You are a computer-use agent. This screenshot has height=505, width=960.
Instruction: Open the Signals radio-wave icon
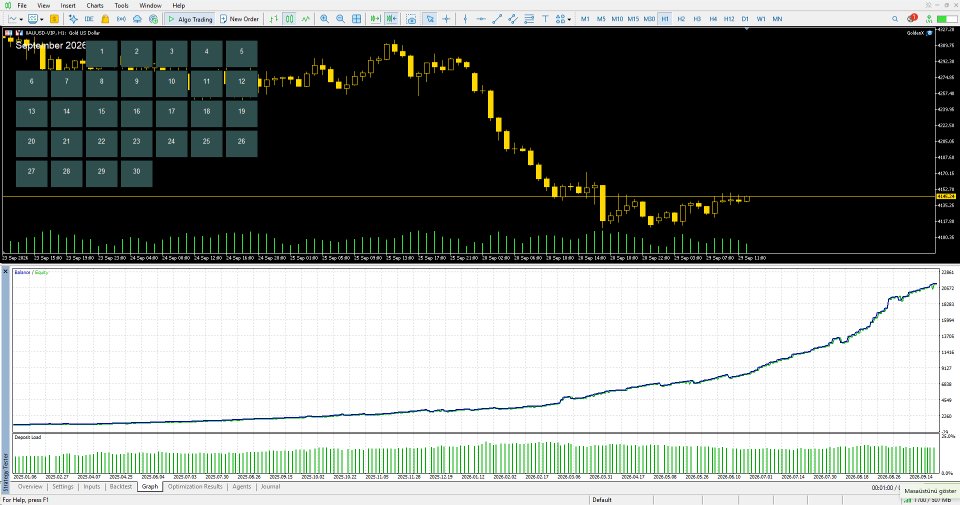tap(121, 19)
